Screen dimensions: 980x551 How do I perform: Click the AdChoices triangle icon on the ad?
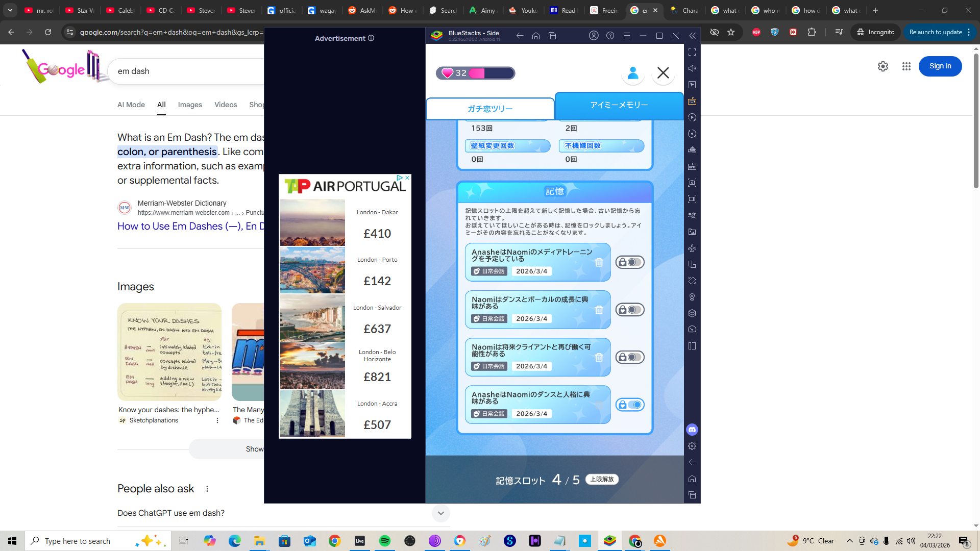click(x=400, y=178)
